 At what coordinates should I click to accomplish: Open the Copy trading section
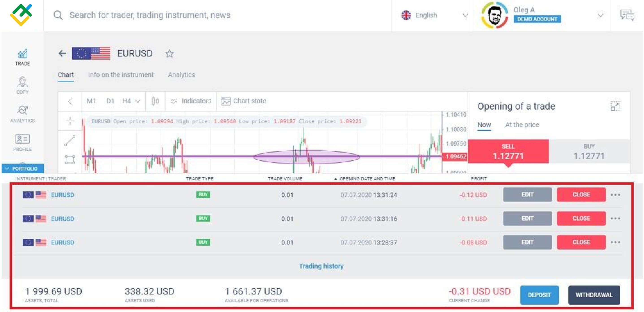(22, 86)
